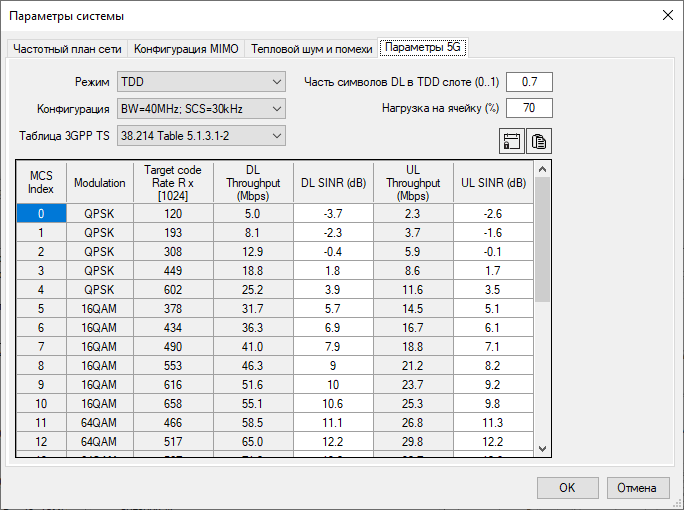Click the 64QAM cell in row 11
684x510 pixels.
pyautogui.click(x=100, y=422)
